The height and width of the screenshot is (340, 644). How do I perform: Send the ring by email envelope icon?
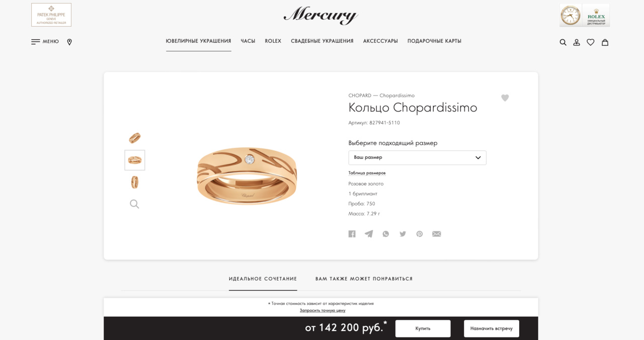tap(437, 234)
